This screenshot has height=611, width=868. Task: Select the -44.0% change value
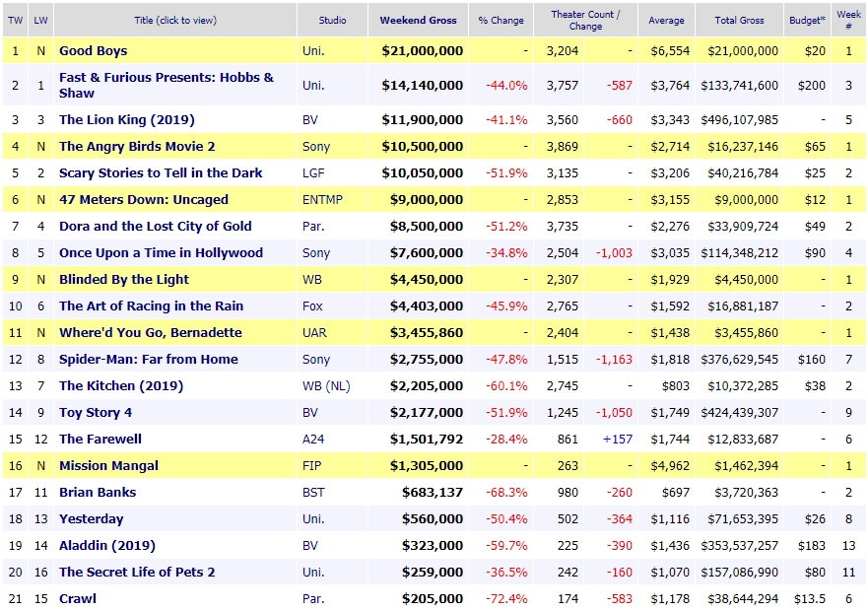[506, 86]
